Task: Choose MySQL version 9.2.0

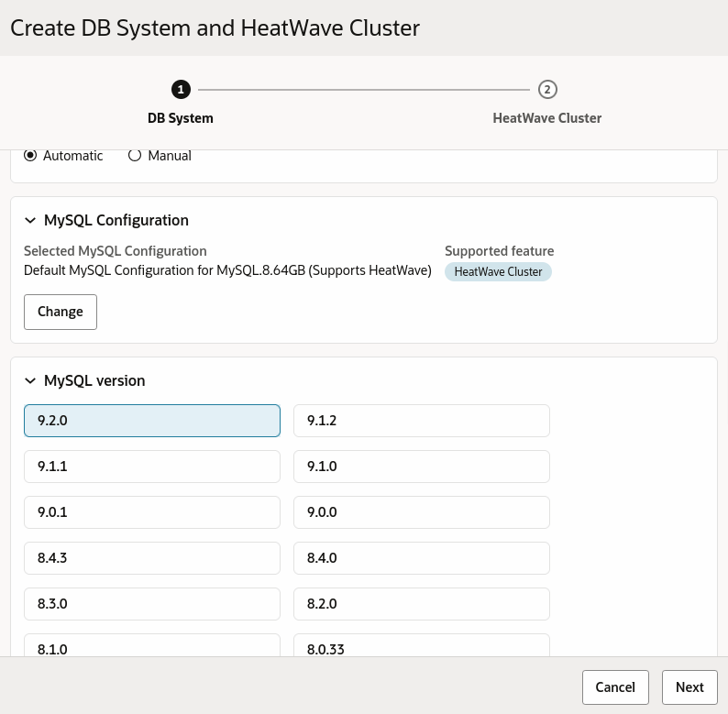Action: [152, 421]
